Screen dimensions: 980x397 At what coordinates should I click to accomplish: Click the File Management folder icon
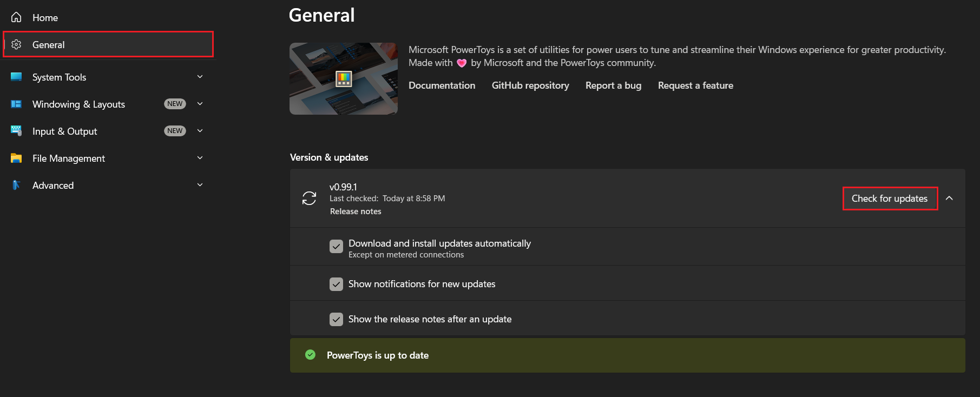coord(16,158)
